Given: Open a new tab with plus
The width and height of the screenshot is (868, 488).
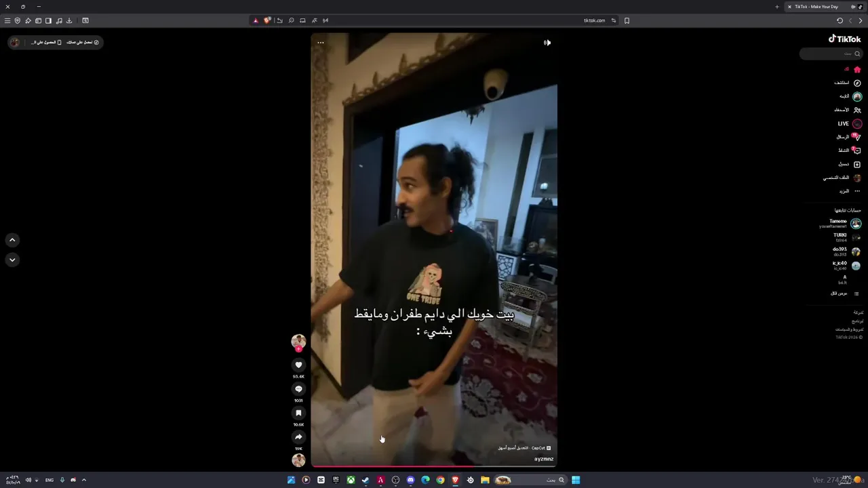Looking at the screenshot, I should (x=777, y=7).
